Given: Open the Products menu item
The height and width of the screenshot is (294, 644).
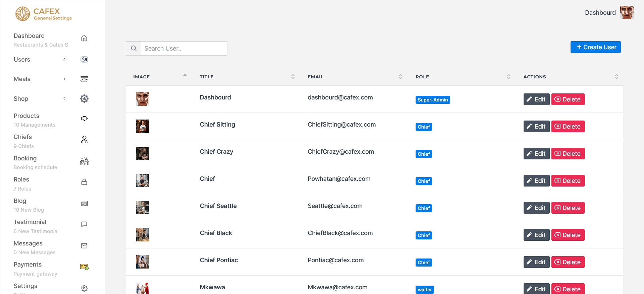Looking at the screenshot, I should click(26, 116).
